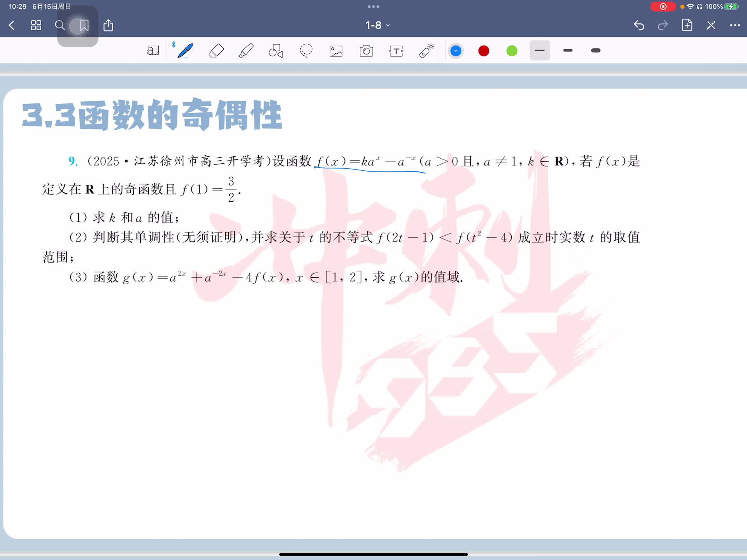Select the Eraser tool

click(216, 51)
